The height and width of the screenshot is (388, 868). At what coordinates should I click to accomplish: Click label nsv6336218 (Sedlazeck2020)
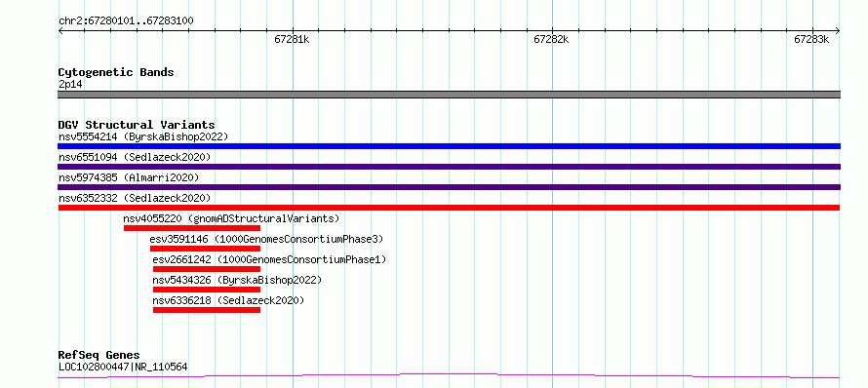tap(228, 300)
